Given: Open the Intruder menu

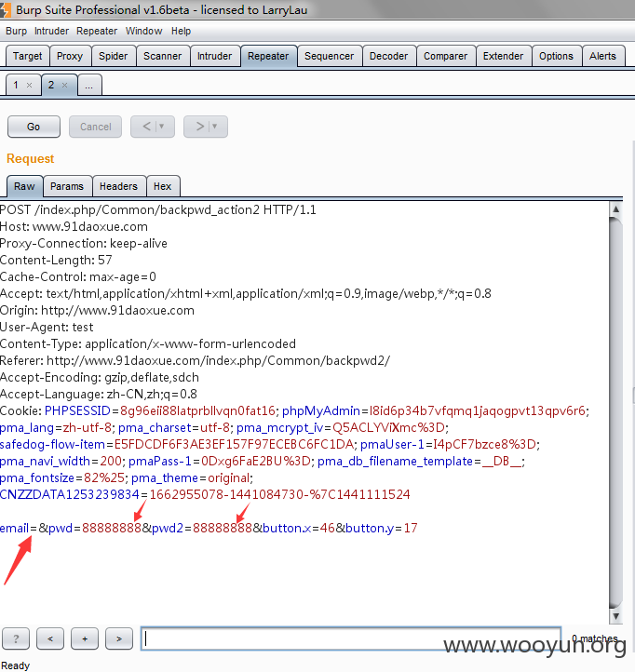Looking at the screenshot, I should (51, 31).
